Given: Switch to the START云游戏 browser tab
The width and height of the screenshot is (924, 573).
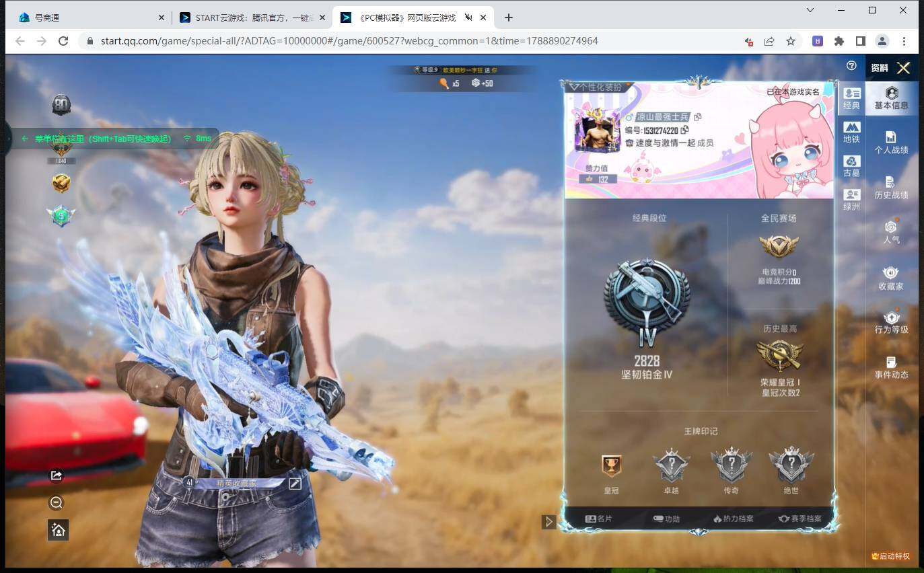Looking at the screenshot, I should (252, 17).
